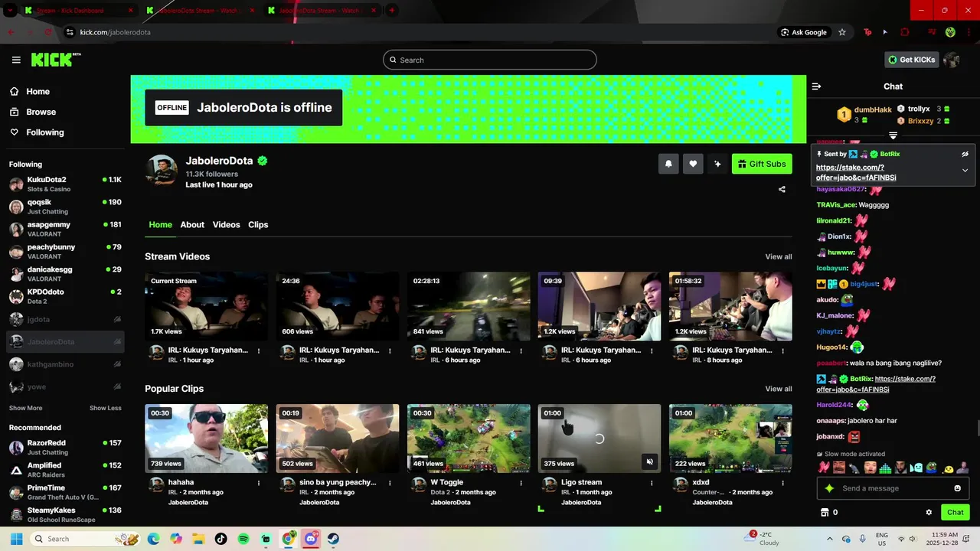Click Show Less in following list
This screenshot has height=551, width=980.
(106, 408)
